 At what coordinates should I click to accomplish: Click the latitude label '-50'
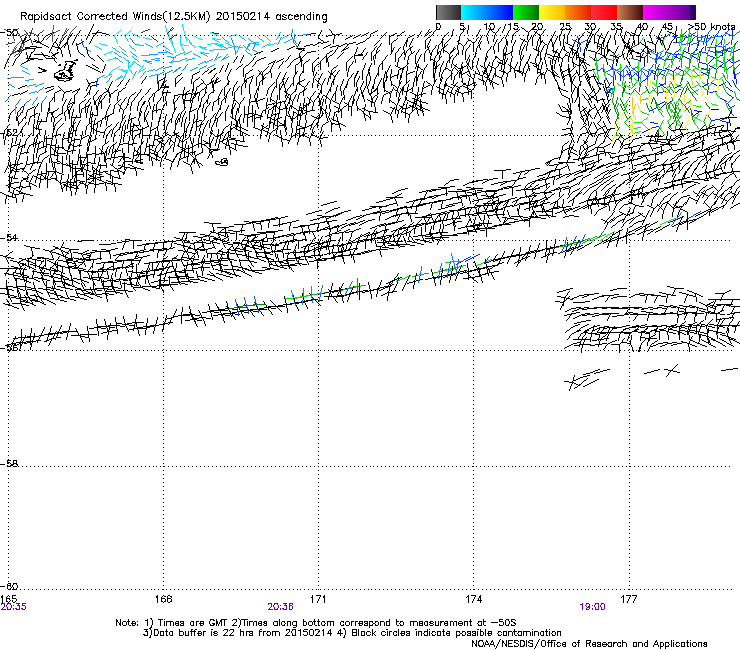click(9, 33)
